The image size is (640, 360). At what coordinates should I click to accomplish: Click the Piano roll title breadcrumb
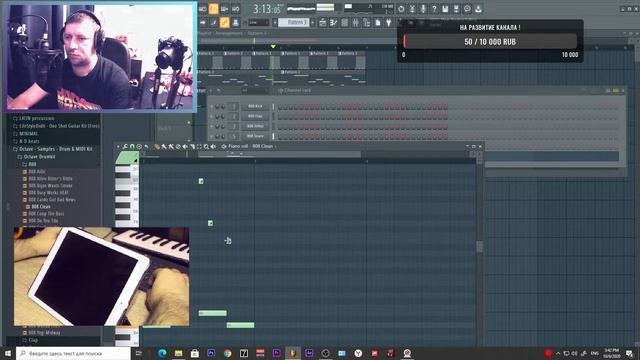pos(238,146)
